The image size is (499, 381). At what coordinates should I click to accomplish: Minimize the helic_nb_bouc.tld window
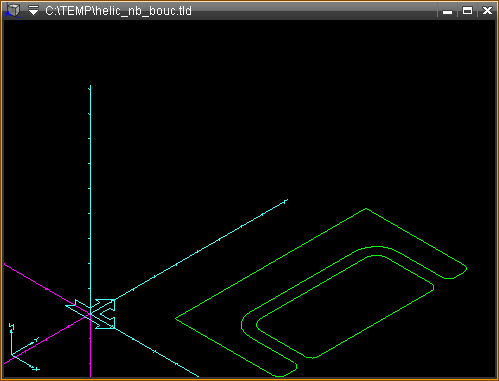tap(447, 11)
